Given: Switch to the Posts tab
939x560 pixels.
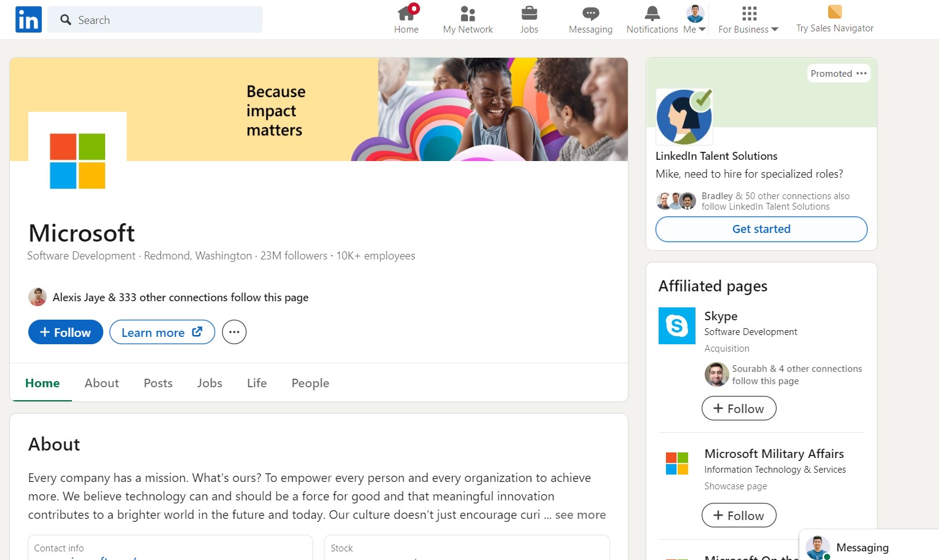Looking at the screenshot, I should pyautogui.click(x=158, y=383).
